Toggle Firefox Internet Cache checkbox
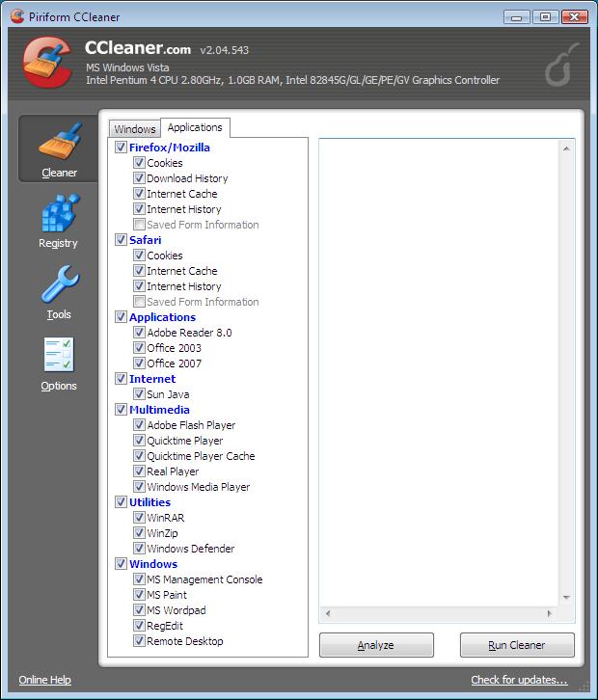 click(x=139, y=193)
